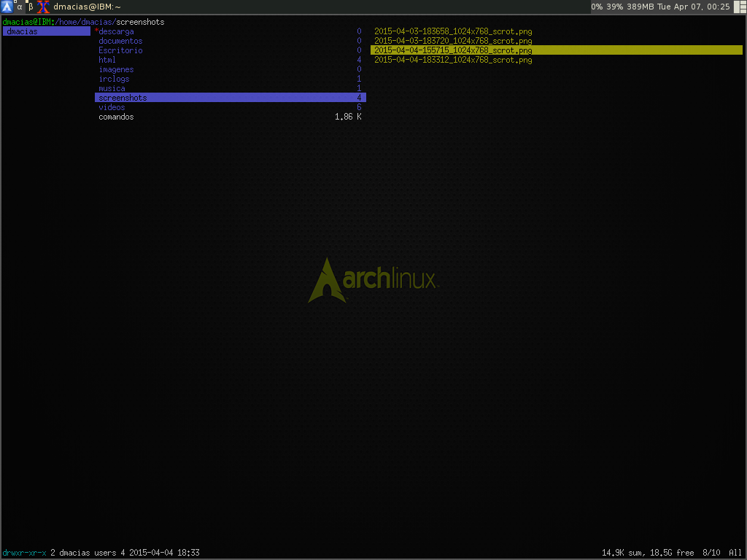747x560 pixels.
Task: Select file 2015-04-03-183720_1024x768_scrot.png
Action: click(453, 41)
